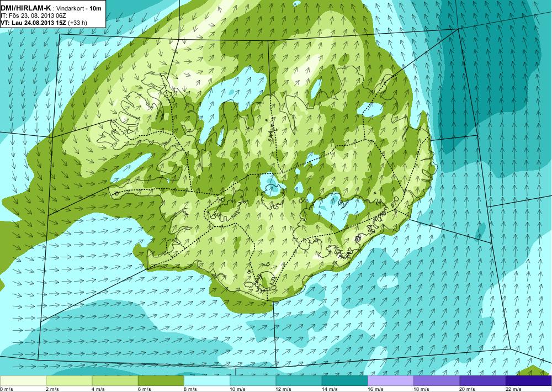This screenshot has width=552, height=392.
Task: Pick the violet 20–22 m/s legend swatch
Action: pos(482,381)
